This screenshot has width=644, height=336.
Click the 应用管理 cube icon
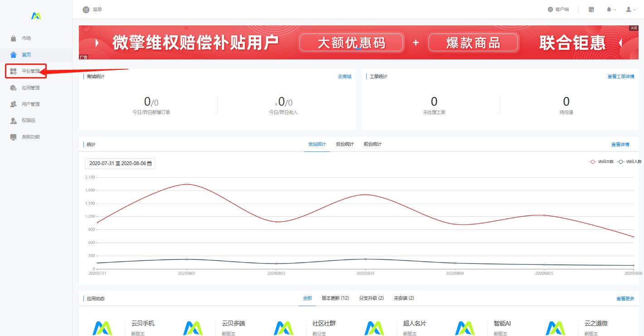pos(14,88)
